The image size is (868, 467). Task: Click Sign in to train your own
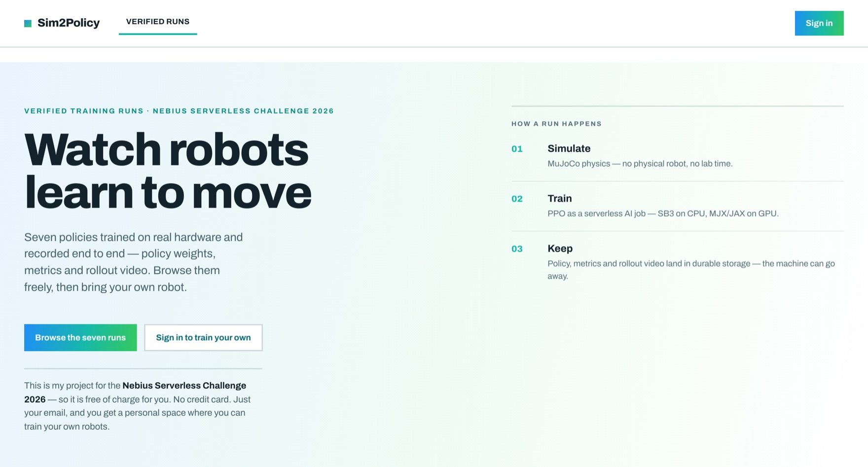tap(203, 338)
